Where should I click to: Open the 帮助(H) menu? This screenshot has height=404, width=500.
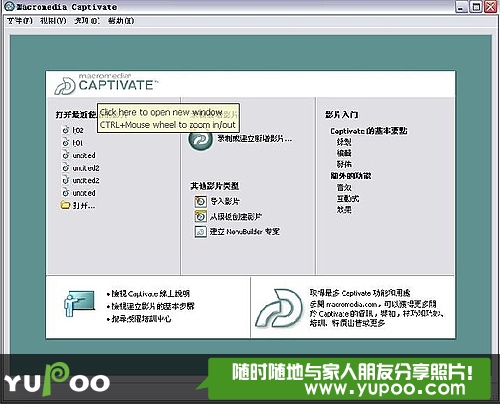(x=121, y=21)
